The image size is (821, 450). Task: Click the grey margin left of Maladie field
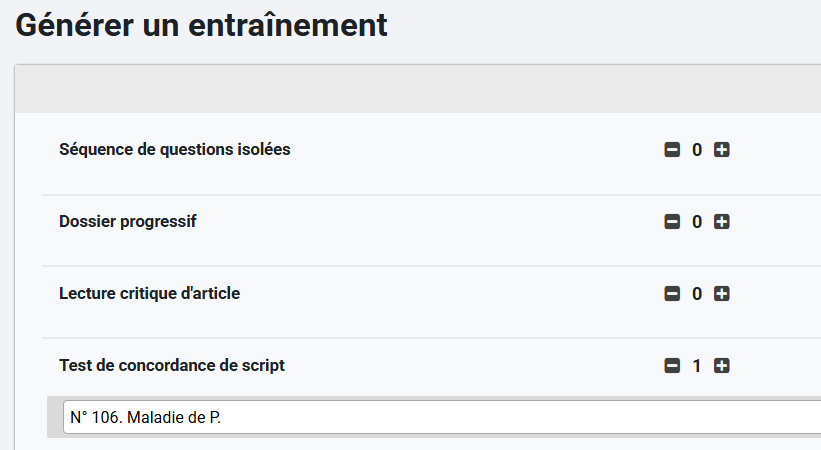54,417
